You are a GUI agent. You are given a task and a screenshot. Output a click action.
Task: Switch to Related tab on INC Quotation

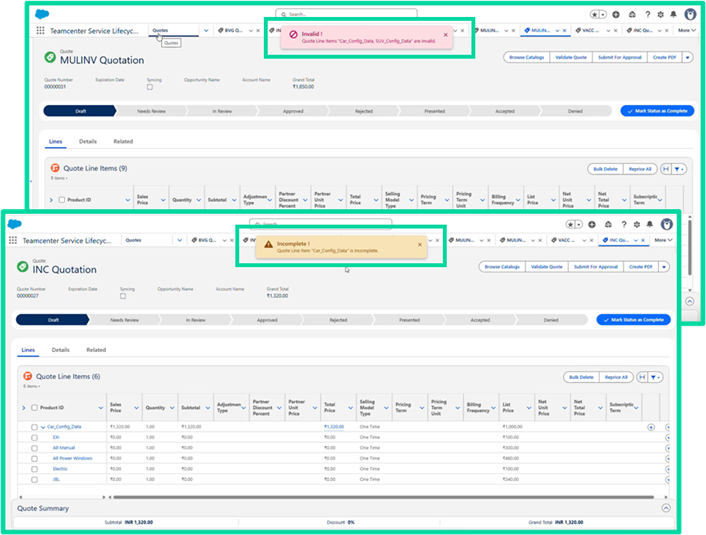click(x=96, y=350)
